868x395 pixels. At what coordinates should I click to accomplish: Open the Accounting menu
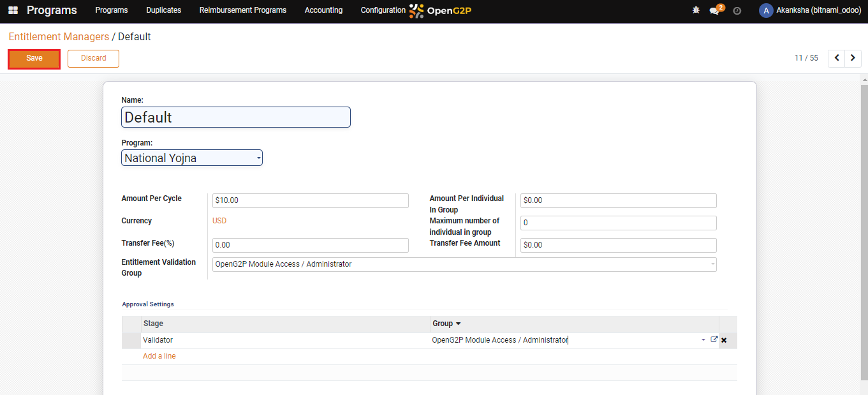[323, 10]
